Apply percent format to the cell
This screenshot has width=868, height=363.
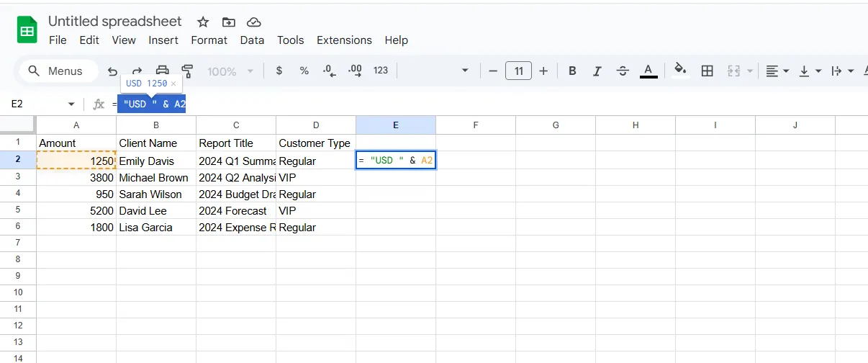point(304,71)
